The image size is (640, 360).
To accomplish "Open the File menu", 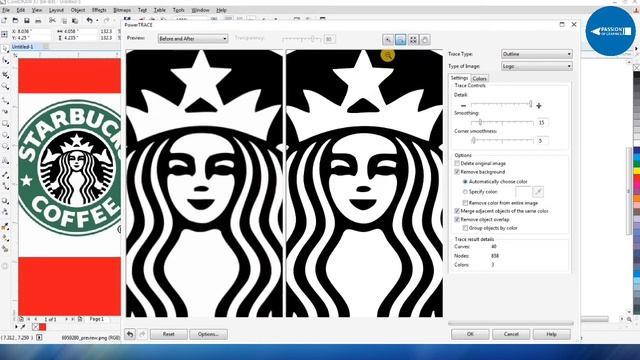I will pos(6,10).
